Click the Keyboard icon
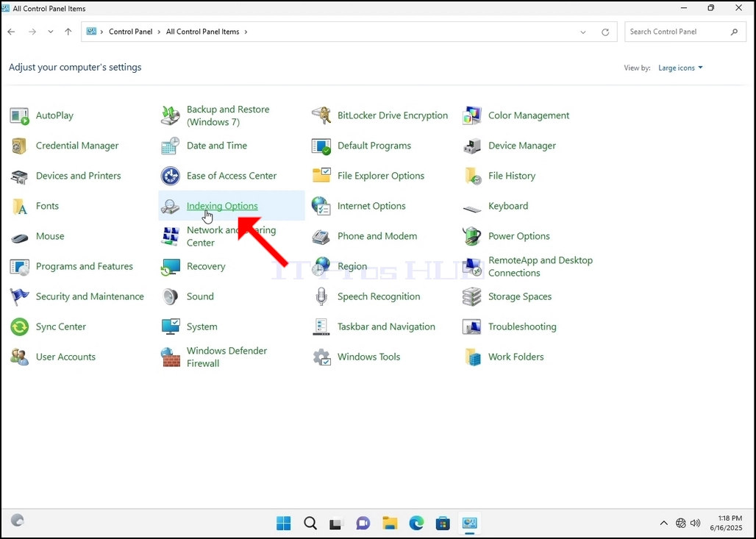This screenshot has width=756, height=539. tap(472, 208)
